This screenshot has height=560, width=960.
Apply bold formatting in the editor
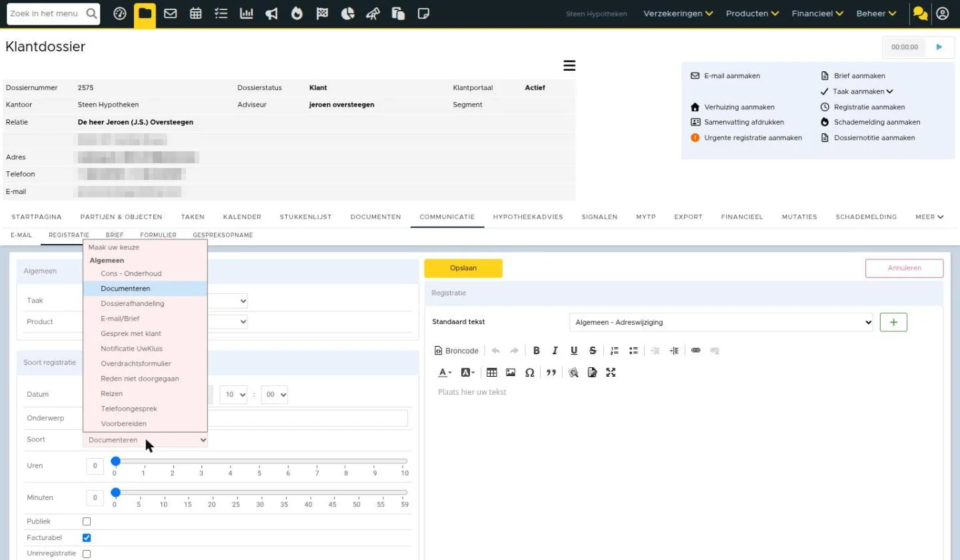tap(536, 351)
